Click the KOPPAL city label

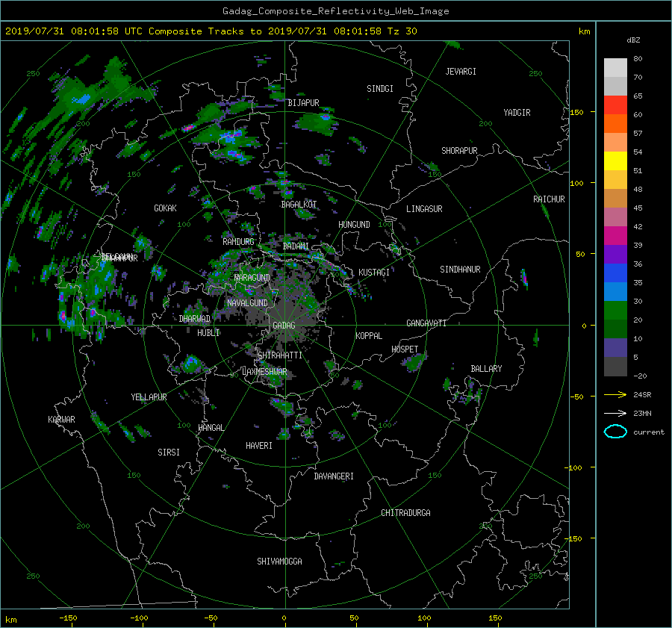369,336
